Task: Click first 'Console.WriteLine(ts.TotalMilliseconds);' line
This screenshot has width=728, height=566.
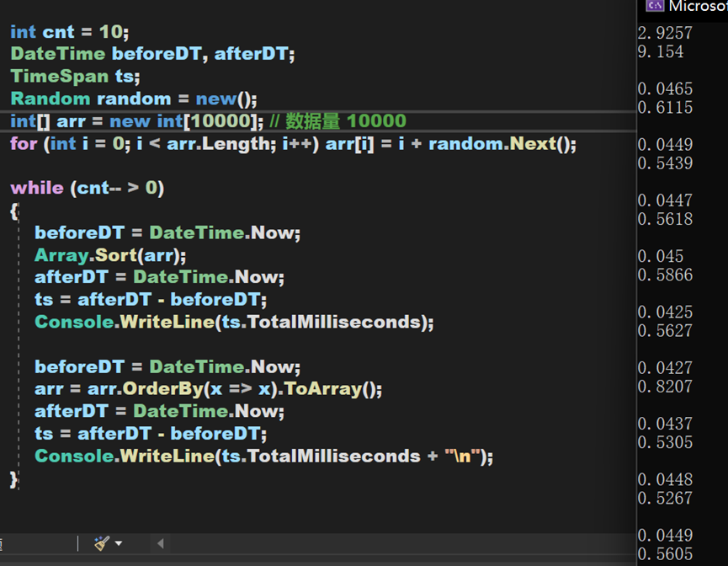Action: tap(235, 322)
